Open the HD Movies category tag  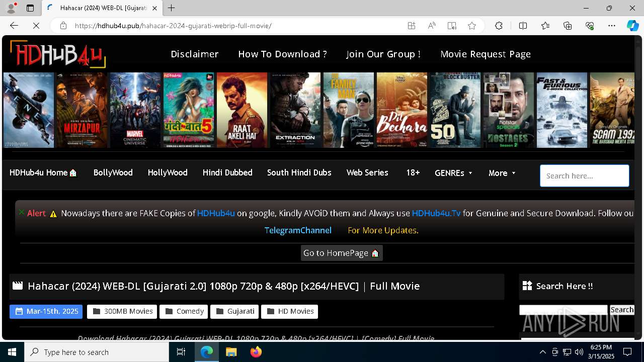coord(289,311)
